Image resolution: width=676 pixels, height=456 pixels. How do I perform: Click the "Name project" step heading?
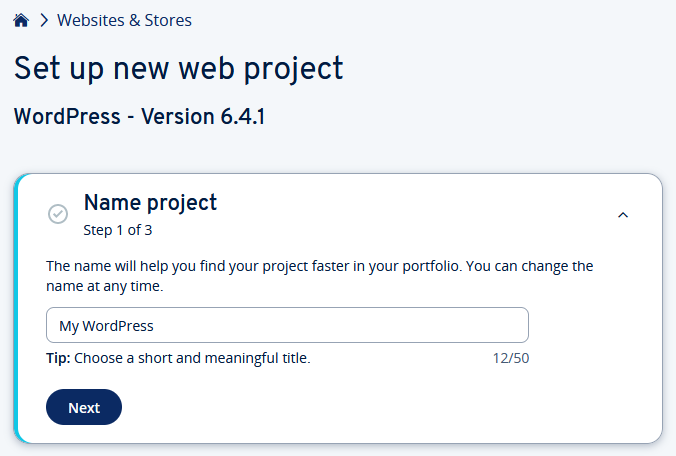click(150, 203)
